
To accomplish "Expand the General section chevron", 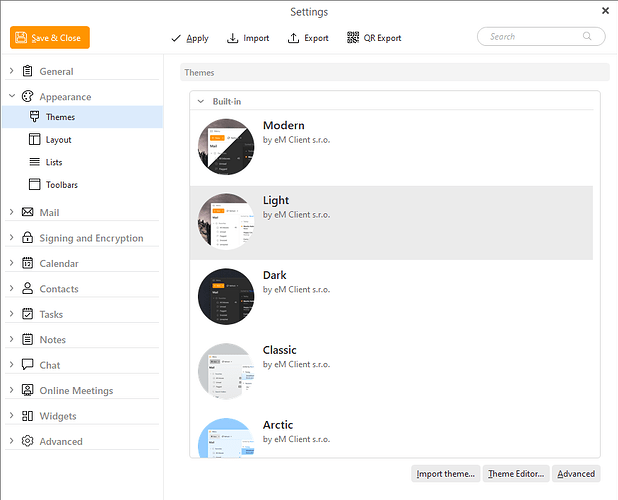I will point(11,71).
